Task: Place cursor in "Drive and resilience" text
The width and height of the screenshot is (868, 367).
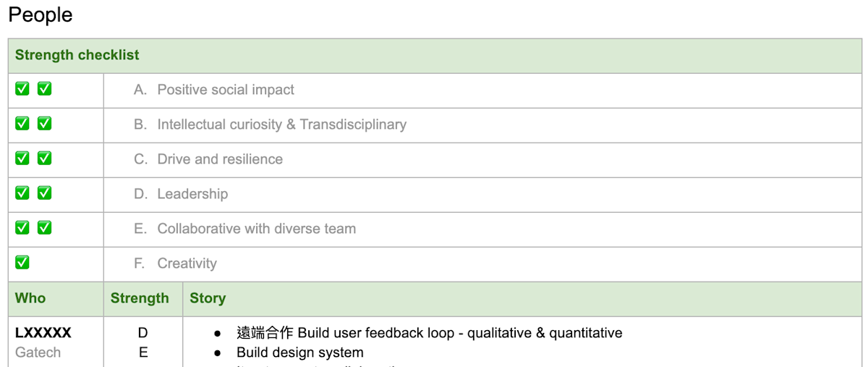Action: (220, 159)
